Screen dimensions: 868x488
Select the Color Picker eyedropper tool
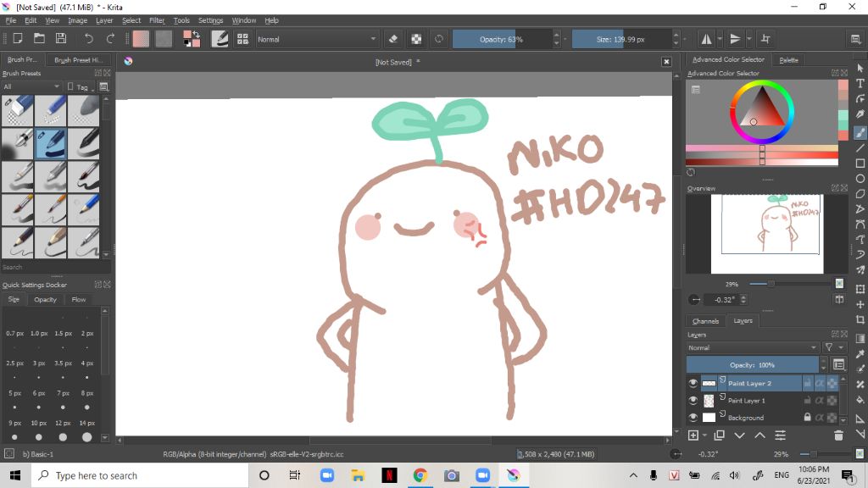[x=860, y=354]
